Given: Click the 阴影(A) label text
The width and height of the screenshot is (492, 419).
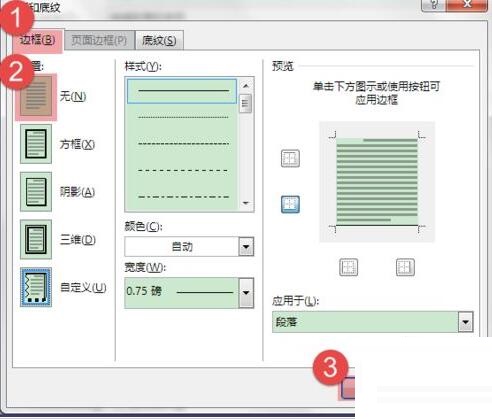Looking at the screenshot, I should click(x=77, y=192).
